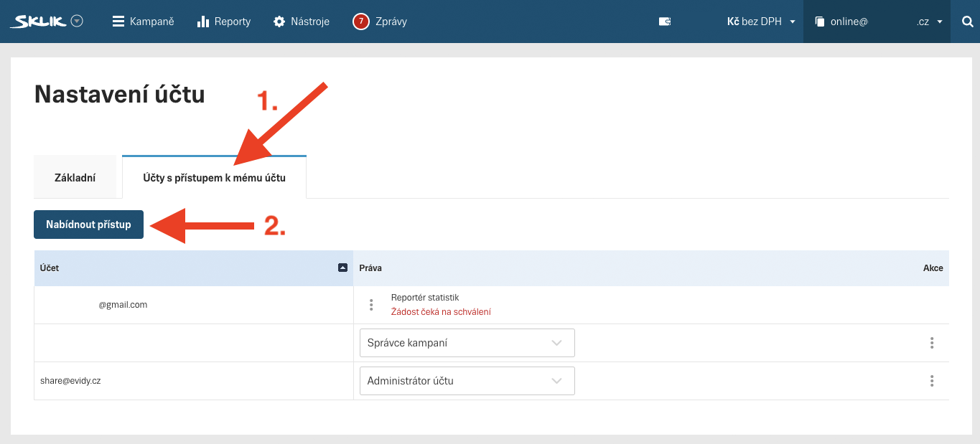Click the wallet credit icon
Viewport: 980px width, 444px height.
click(665, 22)
